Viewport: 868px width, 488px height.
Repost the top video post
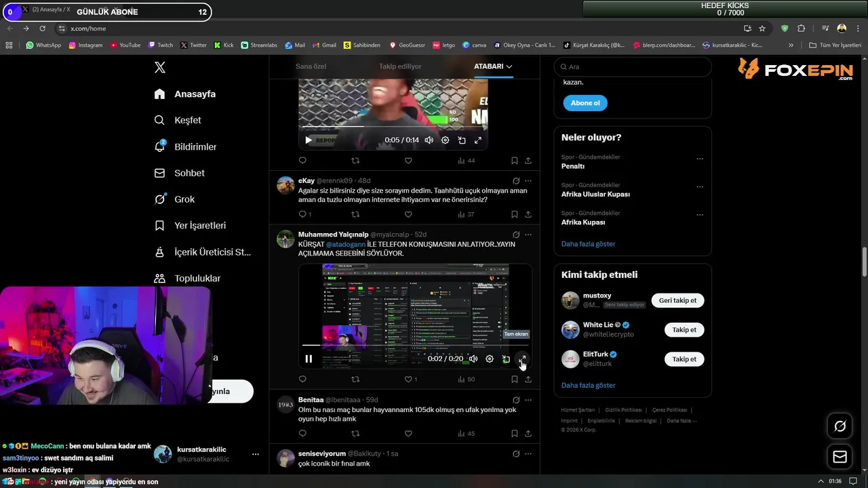[x=355, y=161]
